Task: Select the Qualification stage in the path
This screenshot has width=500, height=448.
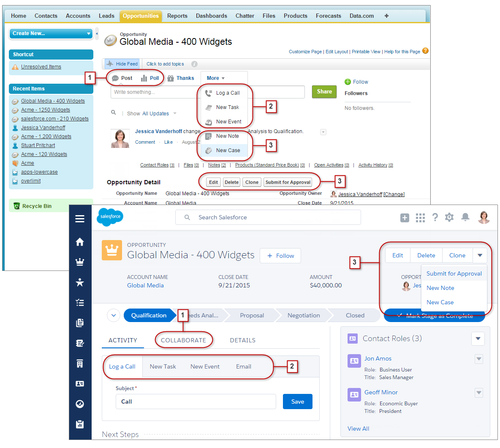Action: [x=149, y=315]
